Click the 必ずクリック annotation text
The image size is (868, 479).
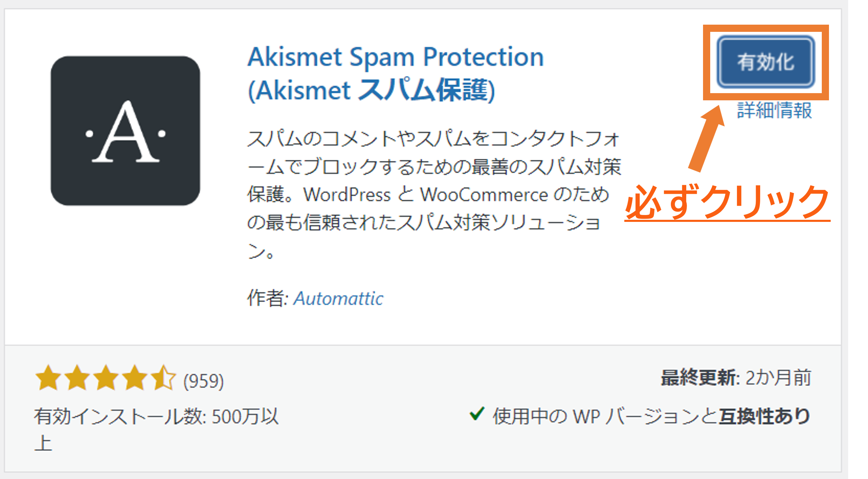(x=727, y=202)
